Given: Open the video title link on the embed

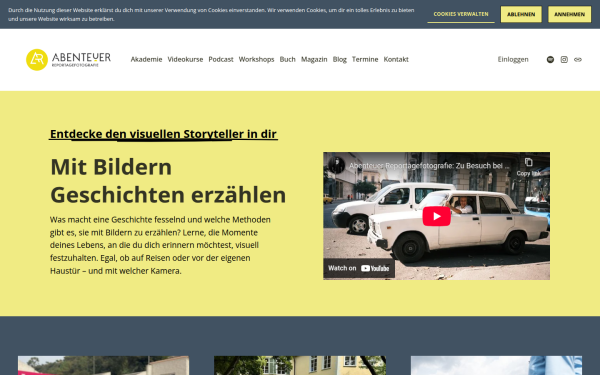Looking at the screenshot, I should click(x=429, y=166).
